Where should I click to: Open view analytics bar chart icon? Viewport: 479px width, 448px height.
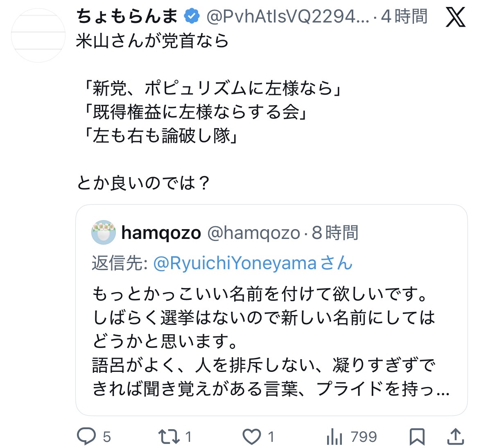(x=334, y=437)
